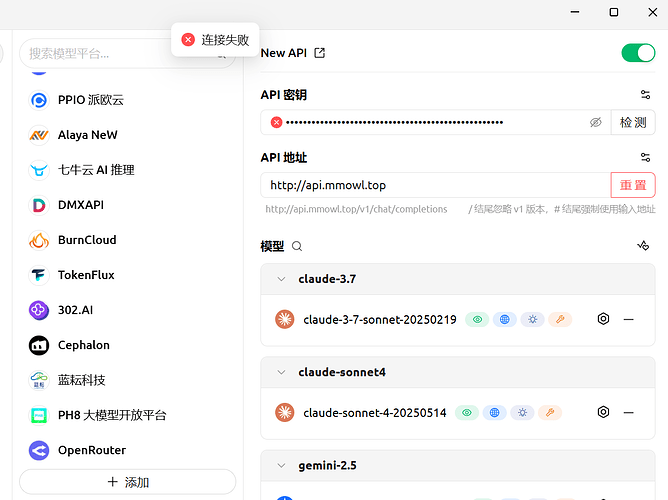Open API key settings icon

click(645, 95)
